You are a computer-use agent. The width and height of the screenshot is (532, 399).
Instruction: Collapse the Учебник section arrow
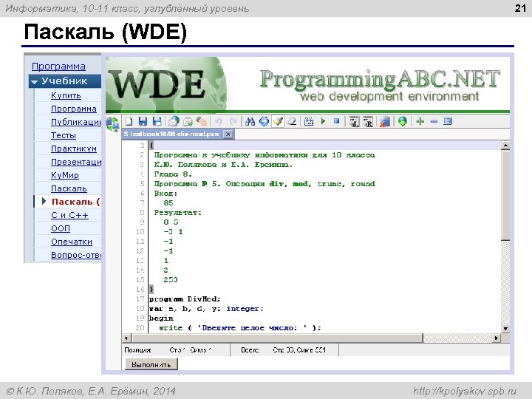(34, 81)
